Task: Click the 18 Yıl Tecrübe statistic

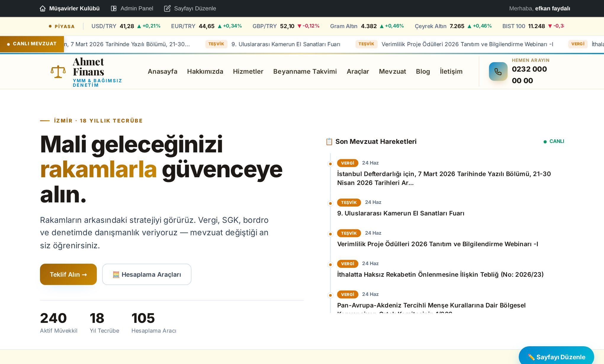Action: tap(105, 323)
